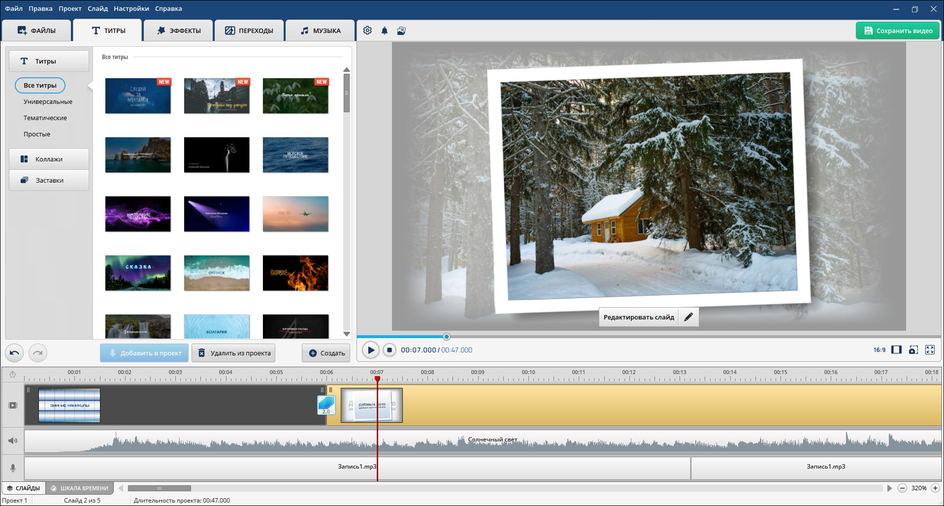The width and height of the screenshot is (944, 506).
Task: Select the Солнечный свет music track
Action: (x=483, y=441)
